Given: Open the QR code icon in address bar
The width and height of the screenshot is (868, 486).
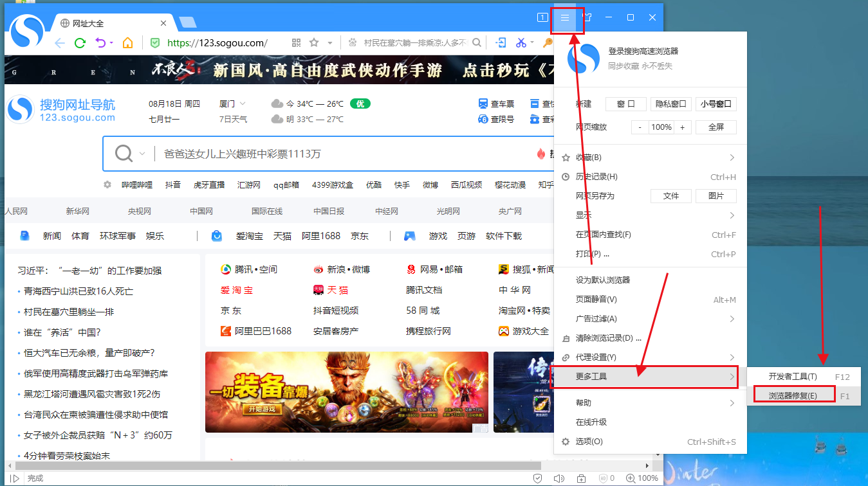Looking at the screenshot, I should pyautogui.click(x=296, y=43).
